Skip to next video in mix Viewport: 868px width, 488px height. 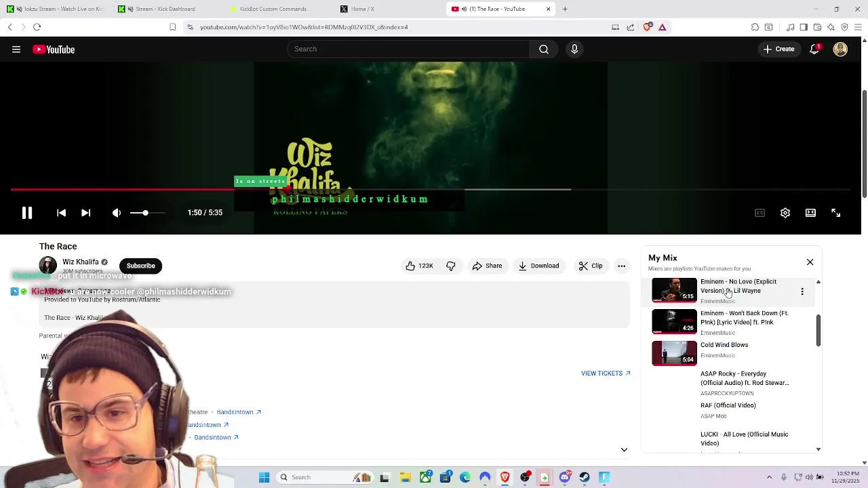tap(86, 213)
